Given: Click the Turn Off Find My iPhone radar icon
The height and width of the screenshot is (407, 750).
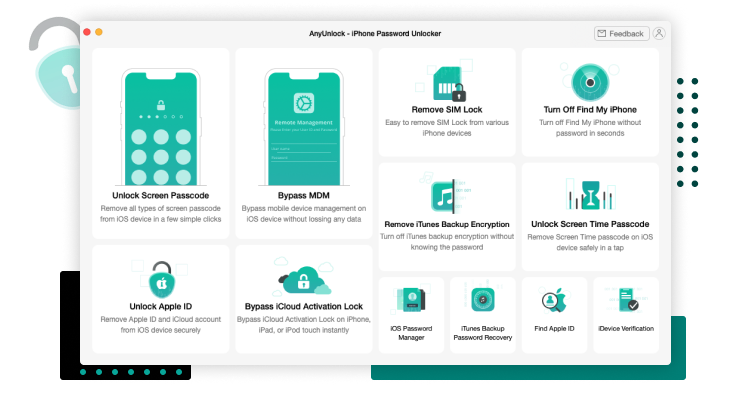Looking at the screenshot, I should (x=590, y=82).
